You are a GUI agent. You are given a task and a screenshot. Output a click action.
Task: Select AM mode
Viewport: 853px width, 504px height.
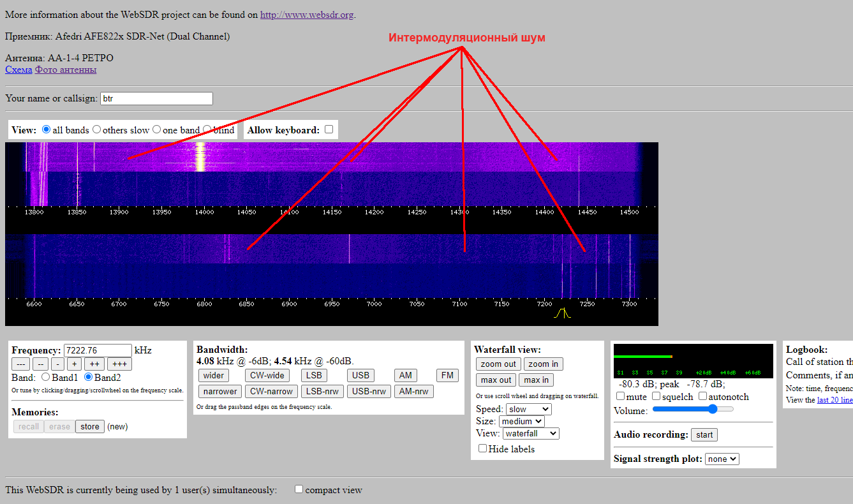405,375
